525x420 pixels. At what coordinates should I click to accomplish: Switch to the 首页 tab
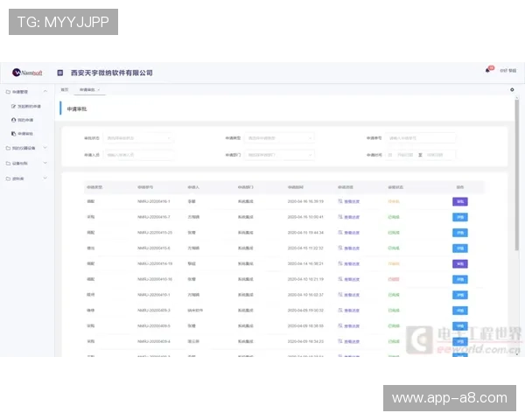(65, 90)
